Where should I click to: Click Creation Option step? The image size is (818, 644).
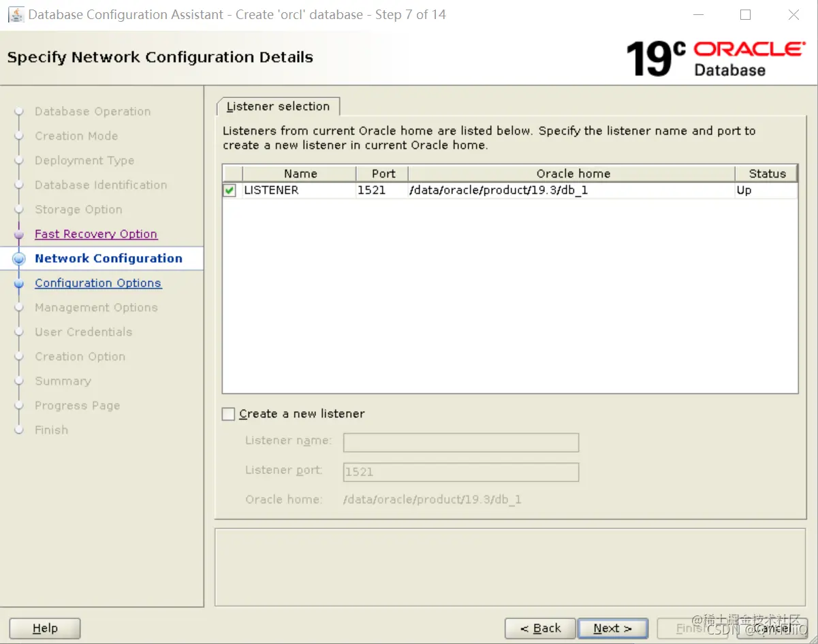[x=80, y=357]
